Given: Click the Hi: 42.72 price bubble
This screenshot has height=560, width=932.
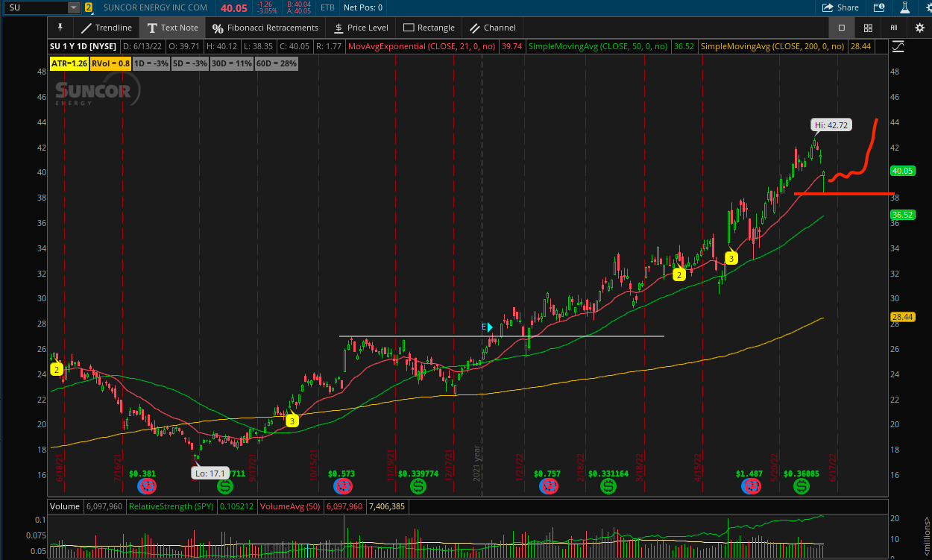Looking at the screenshot, I should [831, 125].
